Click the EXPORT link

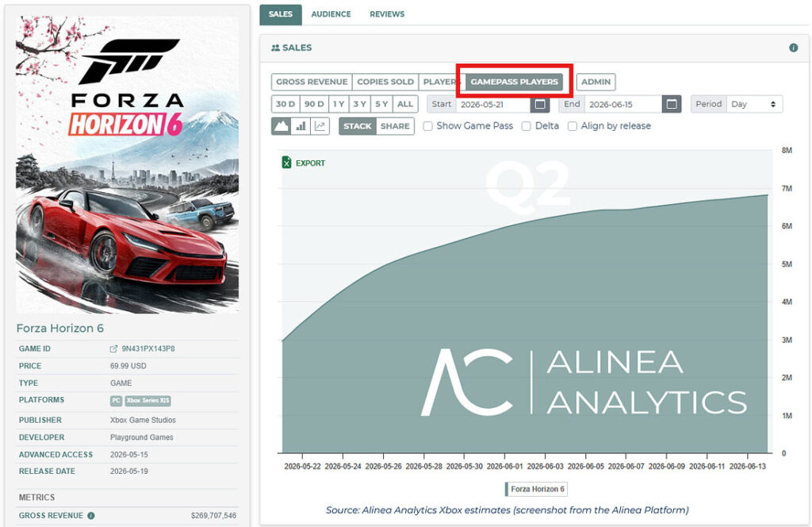coord(310,163)
